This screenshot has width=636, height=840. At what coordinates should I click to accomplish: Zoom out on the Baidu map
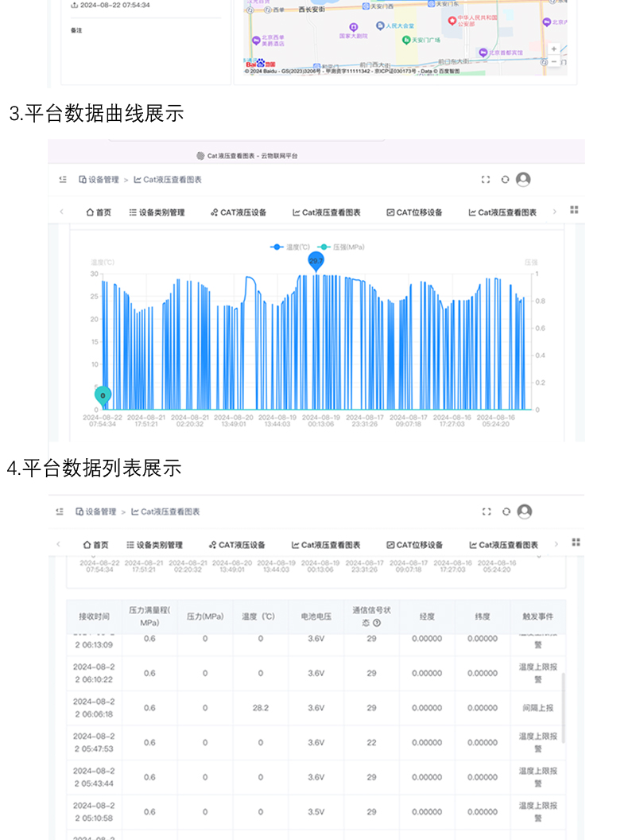pyautogui.click(x=554, y=61)
